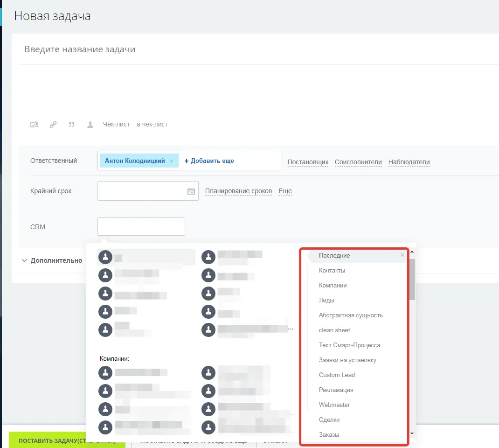Screen dimensions: 499x448
Task: Select the Контакты category
Action: pos(332,271)
